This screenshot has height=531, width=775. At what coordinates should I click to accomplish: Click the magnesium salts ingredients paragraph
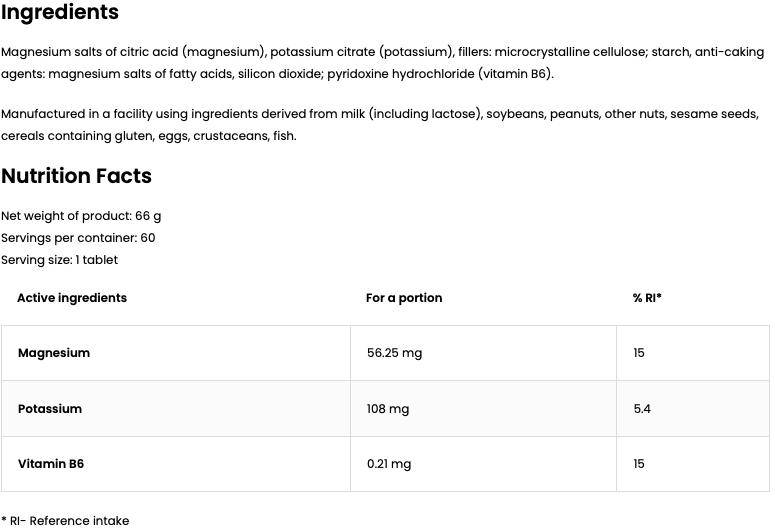coord(379,63)
